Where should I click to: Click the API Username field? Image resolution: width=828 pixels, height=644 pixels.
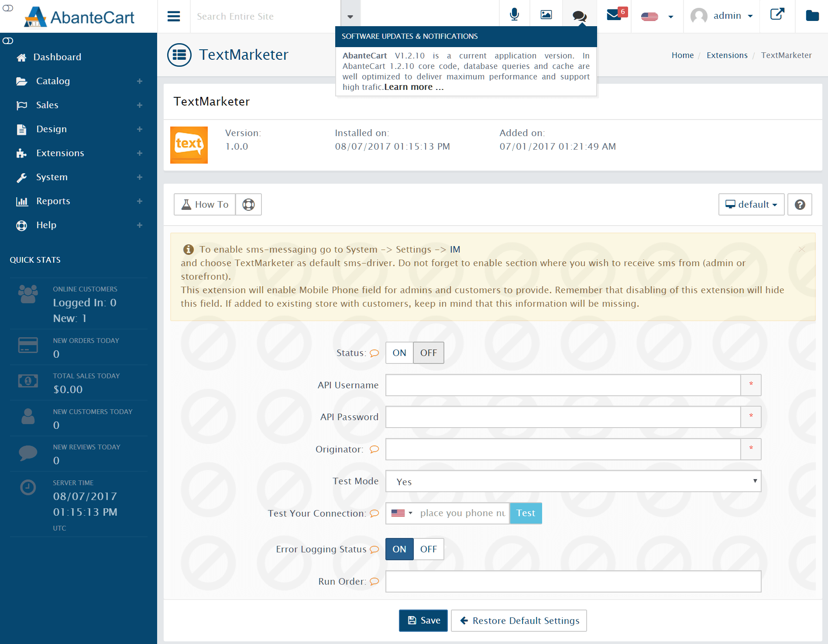click(563, 385)
